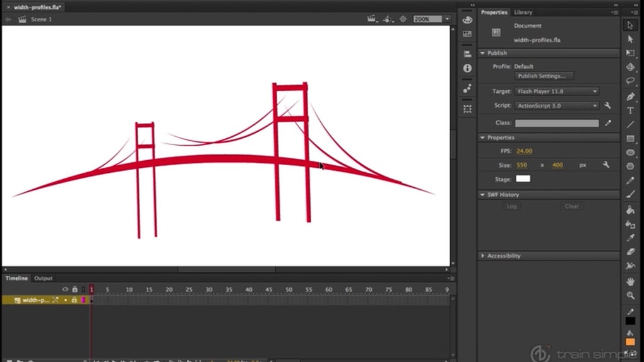This screenshot has height=362, width=644.
Task: Switch to the Library tab
Action: click(523, 12)
